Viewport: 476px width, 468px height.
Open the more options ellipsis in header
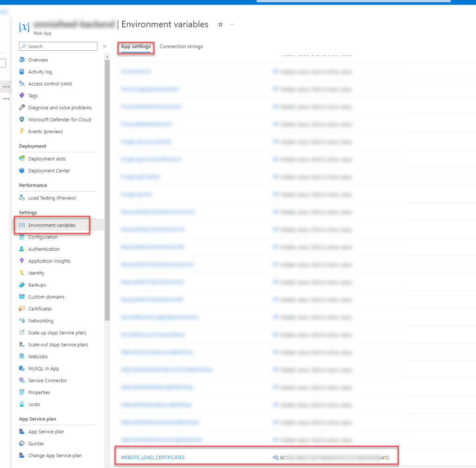232,25
